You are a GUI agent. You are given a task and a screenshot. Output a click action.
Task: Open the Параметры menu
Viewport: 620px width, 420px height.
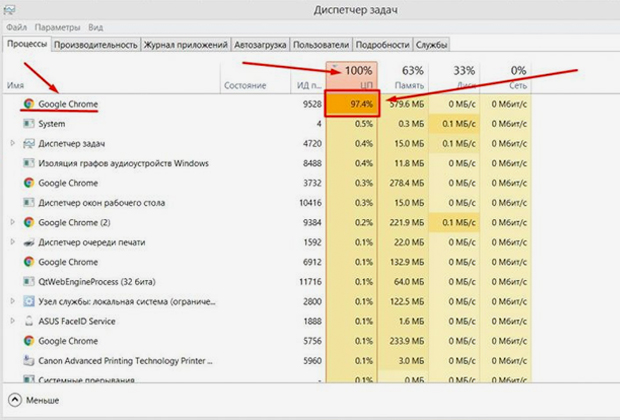(57, 27)
